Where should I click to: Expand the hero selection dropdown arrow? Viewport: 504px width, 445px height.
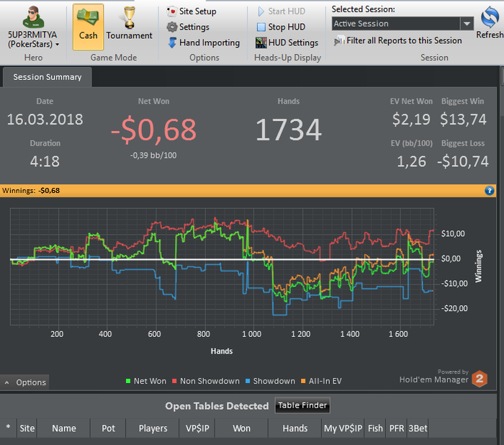click(x=58, y=45)
